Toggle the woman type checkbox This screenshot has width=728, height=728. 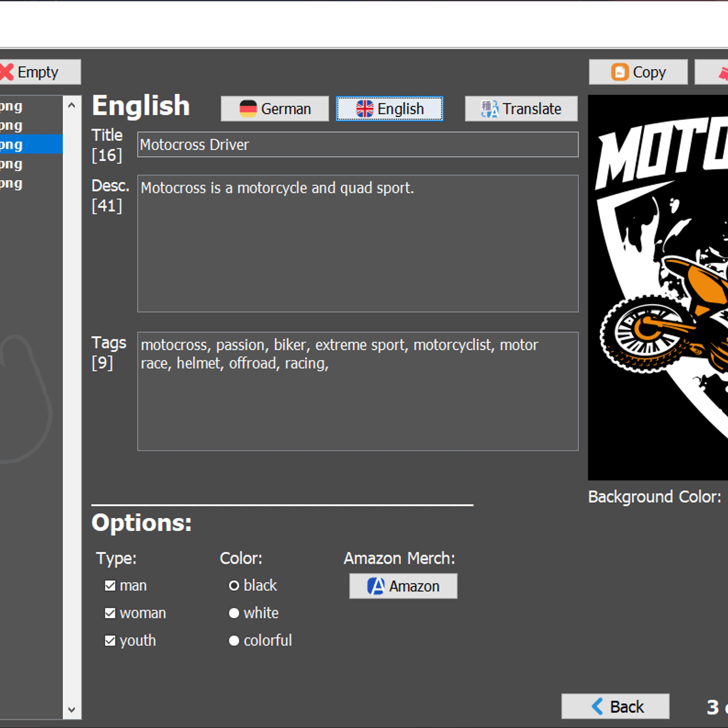point(110,613)
